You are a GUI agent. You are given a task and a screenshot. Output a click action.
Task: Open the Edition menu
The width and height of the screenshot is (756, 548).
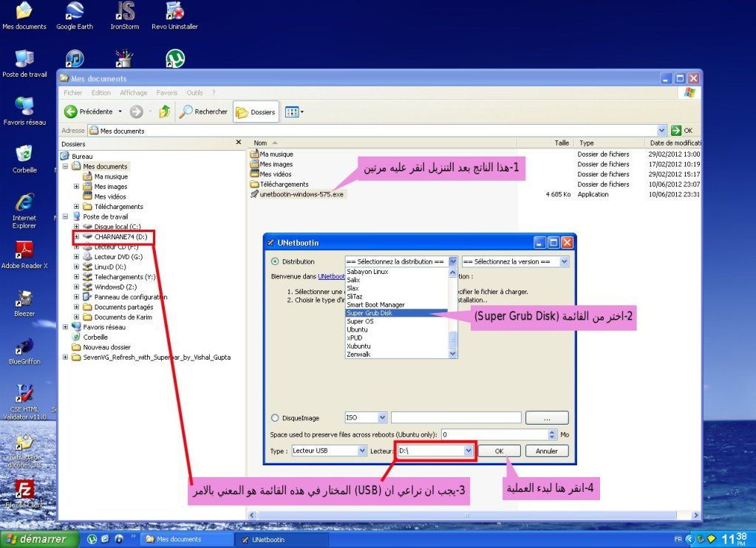pyautogui.click(x=101, y=92)
